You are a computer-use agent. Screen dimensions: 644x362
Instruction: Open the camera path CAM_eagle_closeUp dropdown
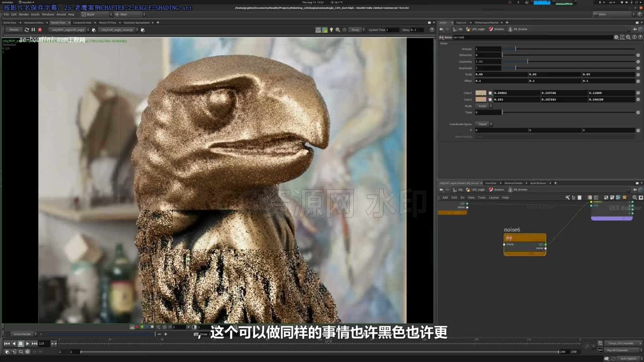click(x=119, y=30)
